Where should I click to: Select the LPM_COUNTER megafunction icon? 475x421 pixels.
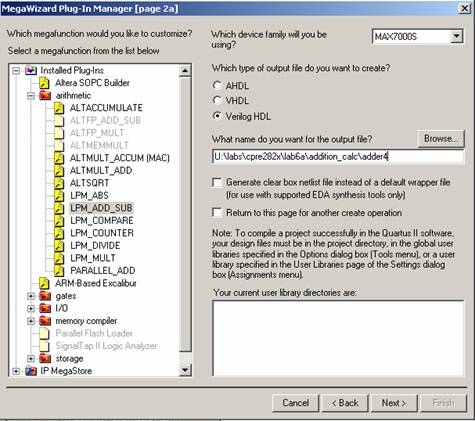pos(59,233)
